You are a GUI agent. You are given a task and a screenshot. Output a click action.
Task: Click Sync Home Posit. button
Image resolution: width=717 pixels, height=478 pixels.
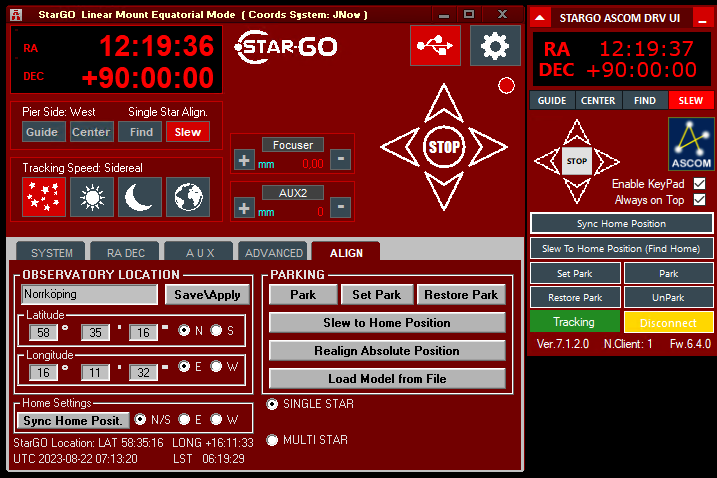pos(73,420)
